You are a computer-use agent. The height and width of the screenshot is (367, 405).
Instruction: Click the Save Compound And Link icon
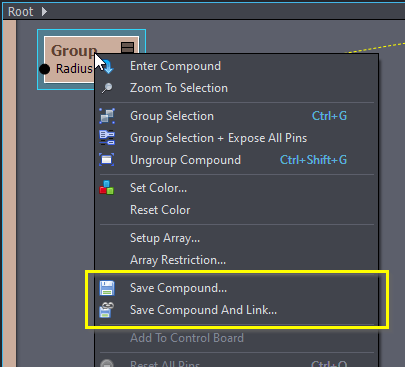pos(107,310)
